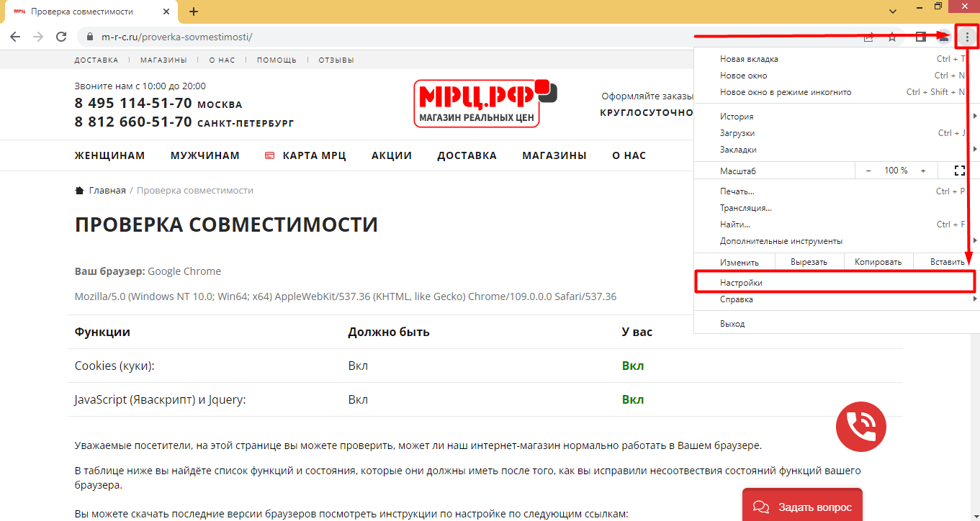Increase zoom with the plus button
The width and height of the screenshot is (980, 521).
[x=924, y=171]
